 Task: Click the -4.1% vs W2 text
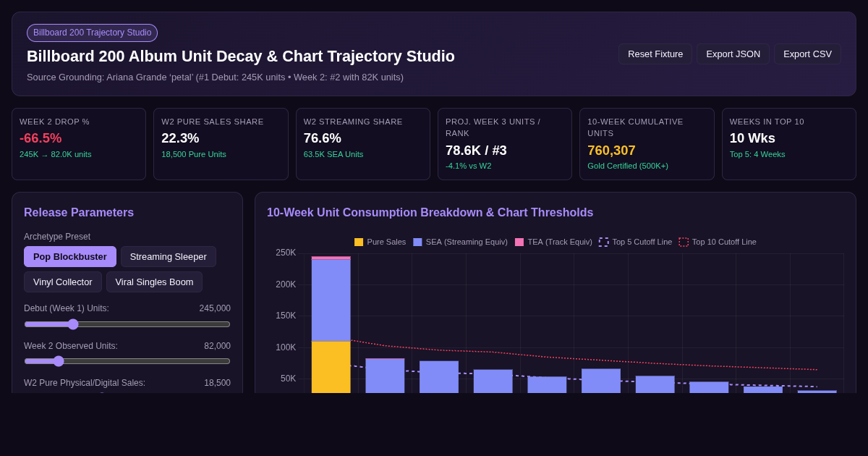468,166
